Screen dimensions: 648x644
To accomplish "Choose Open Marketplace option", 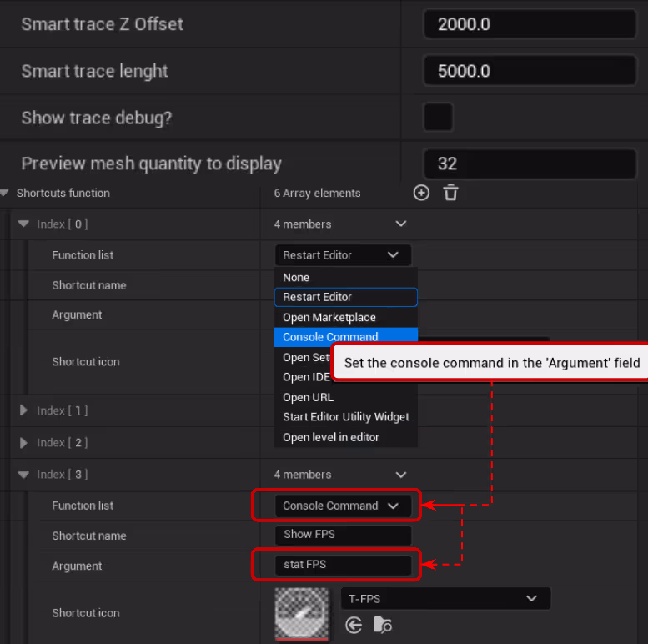I will (x=345, y=318).
